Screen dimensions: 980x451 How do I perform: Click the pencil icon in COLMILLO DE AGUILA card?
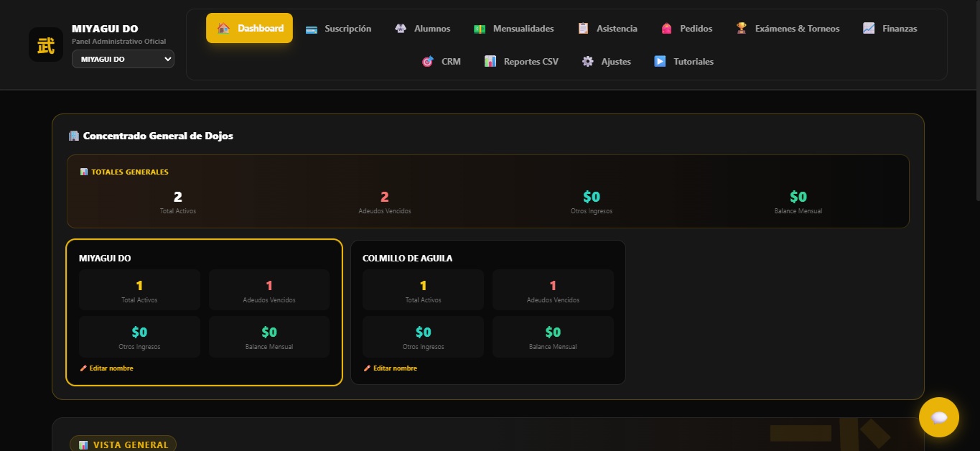(x=367, y=368)
